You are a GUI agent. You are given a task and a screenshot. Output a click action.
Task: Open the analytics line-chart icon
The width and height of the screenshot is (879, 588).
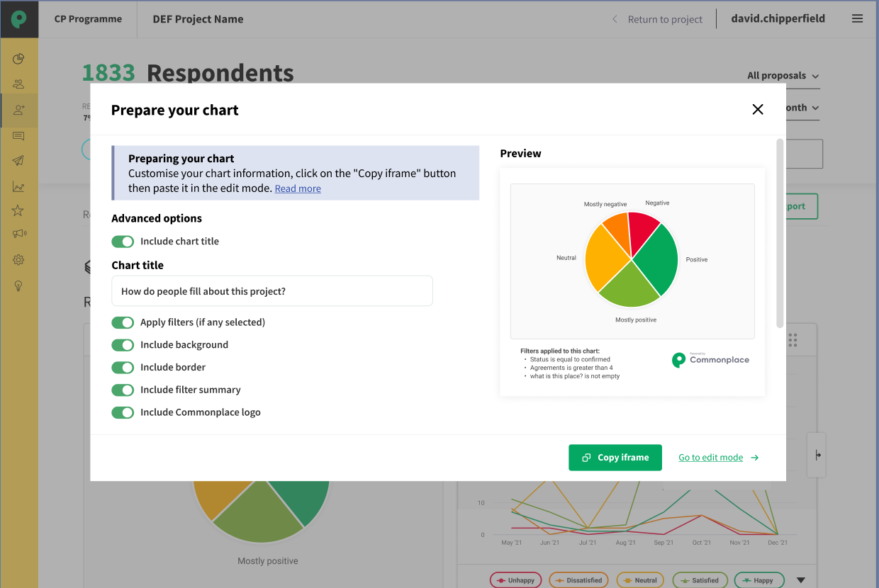[x=19, y=187]
